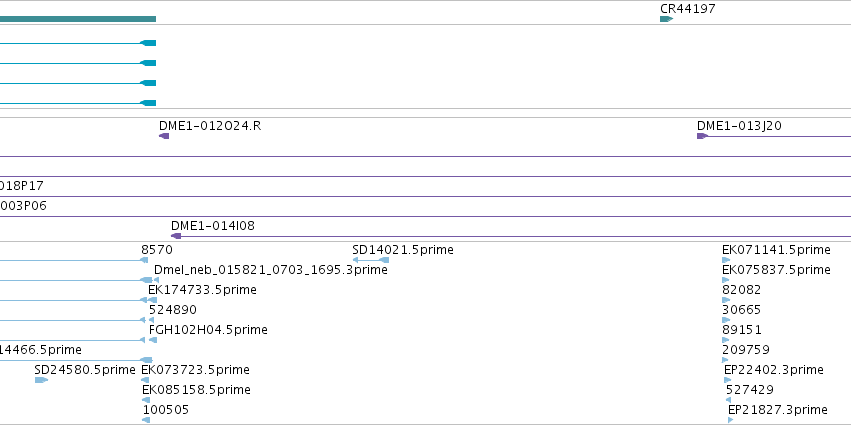
Task: Click the FGH102H04.5prime text label
Action: [208, 329]
